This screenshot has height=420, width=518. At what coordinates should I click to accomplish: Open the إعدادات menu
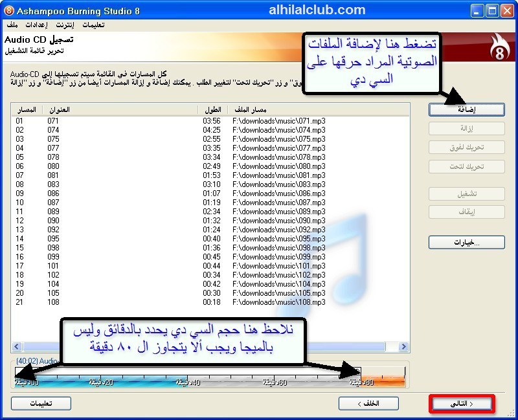[36, 25]
